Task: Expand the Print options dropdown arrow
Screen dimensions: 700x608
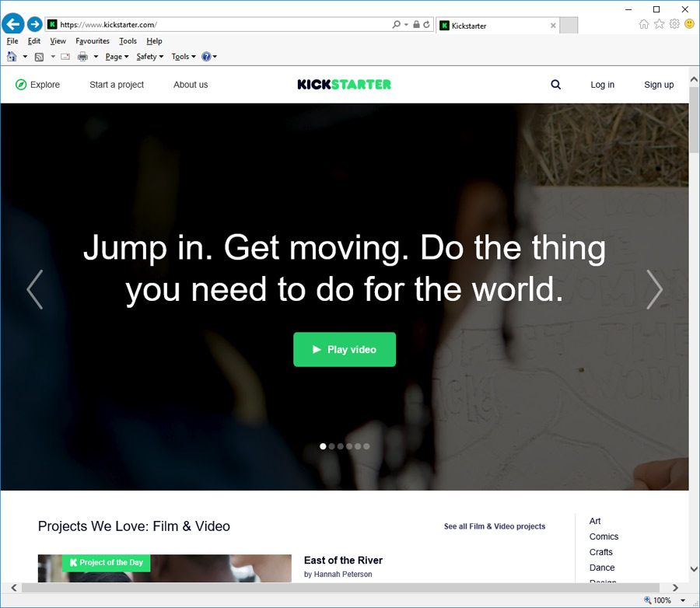Action: (96, 57)
